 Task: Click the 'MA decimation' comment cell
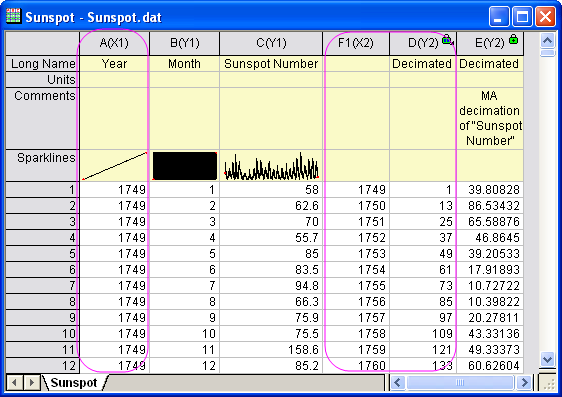tap(490, 119)
